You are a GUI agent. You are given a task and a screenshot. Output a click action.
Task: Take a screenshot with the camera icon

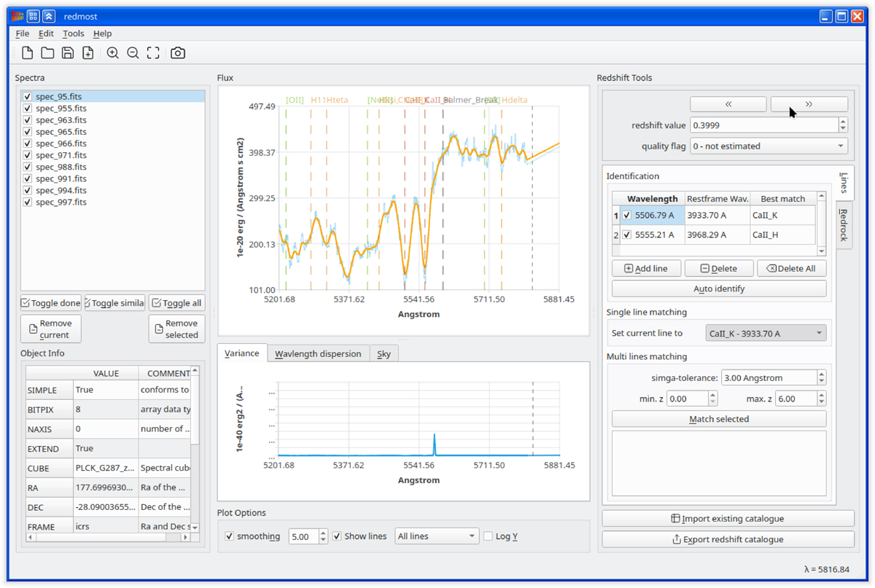178,53
